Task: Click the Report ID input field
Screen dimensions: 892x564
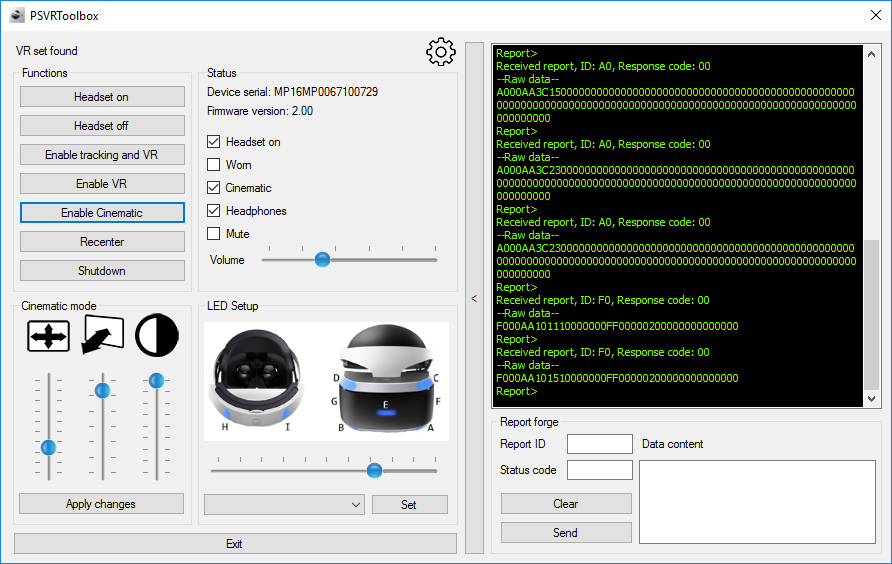Action: tap(599, 444)
